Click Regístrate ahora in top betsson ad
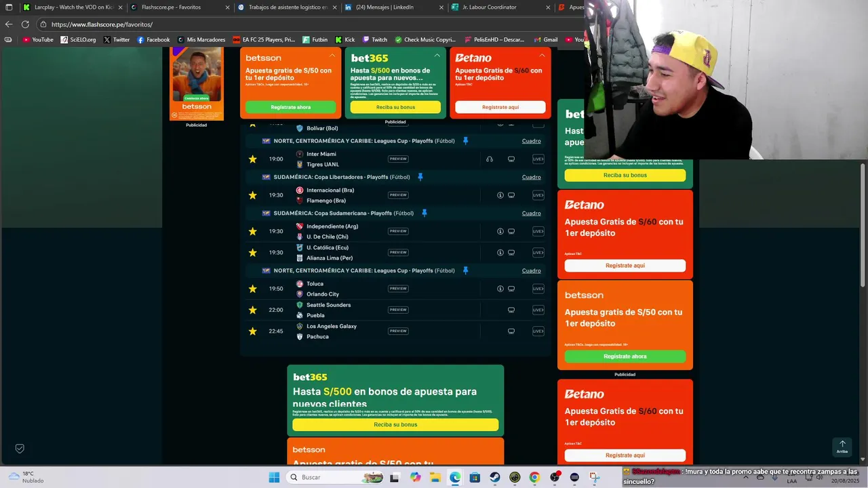Screen dimensions: 868x488 point(290,107)
